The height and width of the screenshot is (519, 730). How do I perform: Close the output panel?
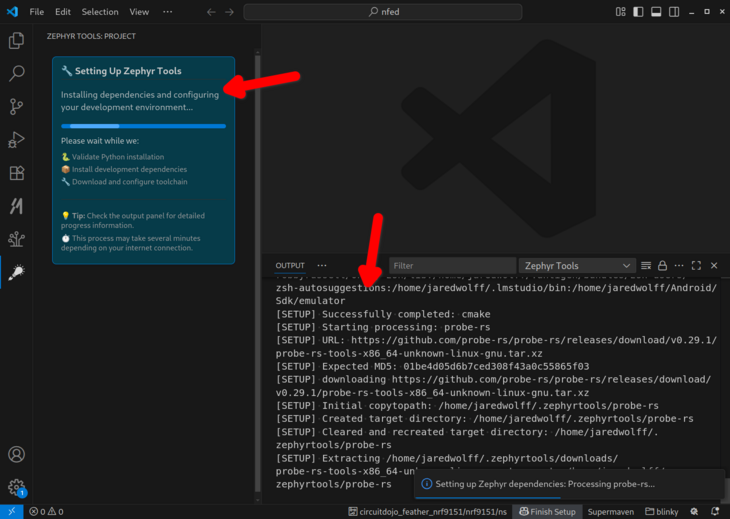pos(714,266)
